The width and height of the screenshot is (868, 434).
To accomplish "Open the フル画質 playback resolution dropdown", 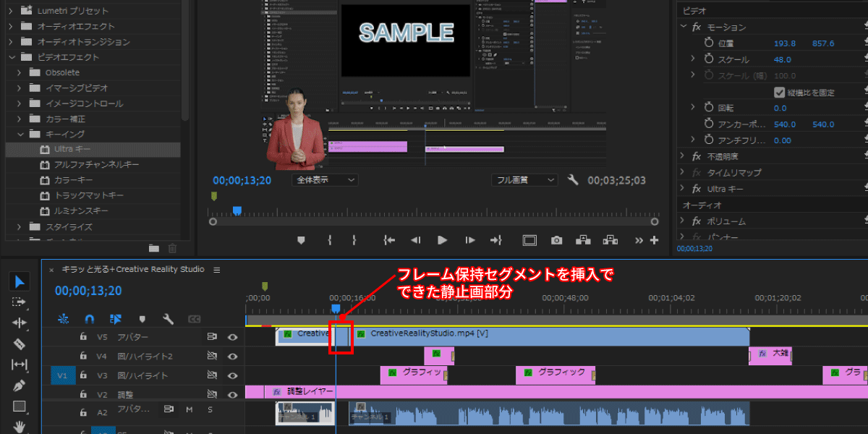I will click(524, 180).
